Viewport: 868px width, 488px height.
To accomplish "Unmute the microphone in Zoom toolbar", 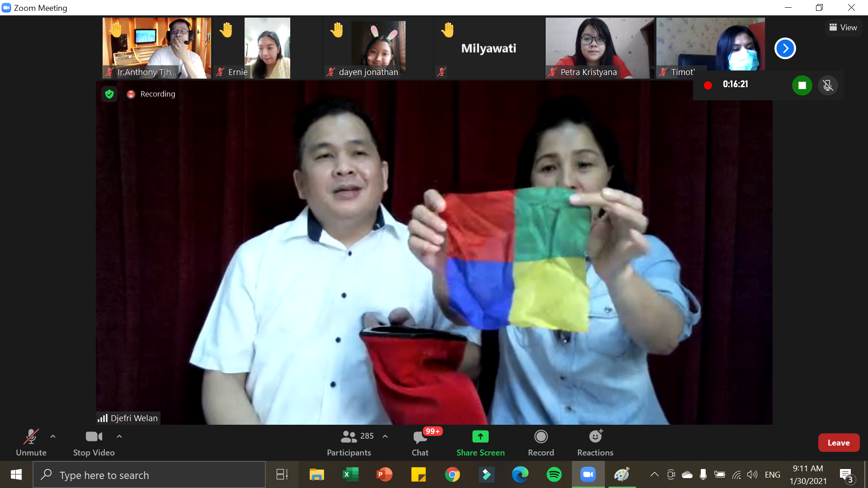I will click(31, 443).
